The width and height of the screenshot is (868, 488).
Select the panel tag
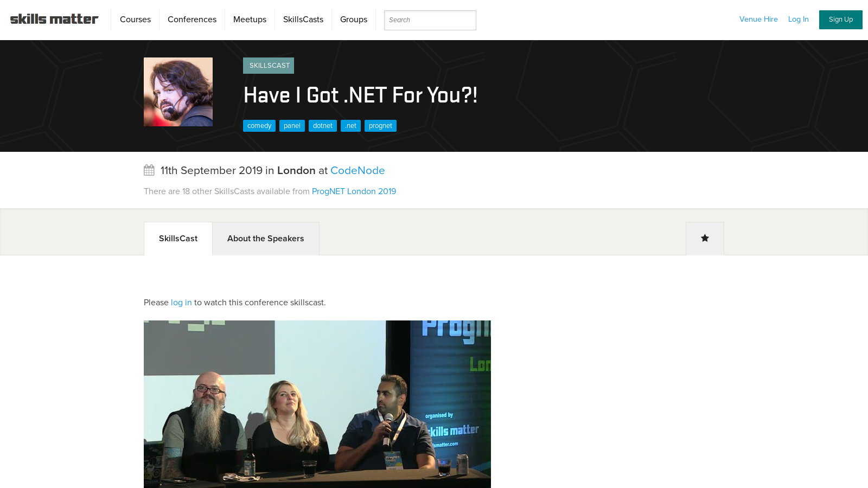click(292, 126)
